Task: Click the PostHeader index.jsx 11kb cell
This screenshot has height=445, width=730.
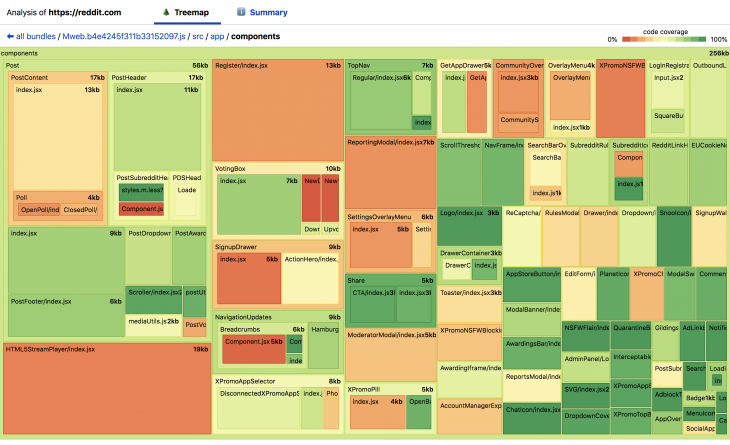Action: tap(157, 127)
